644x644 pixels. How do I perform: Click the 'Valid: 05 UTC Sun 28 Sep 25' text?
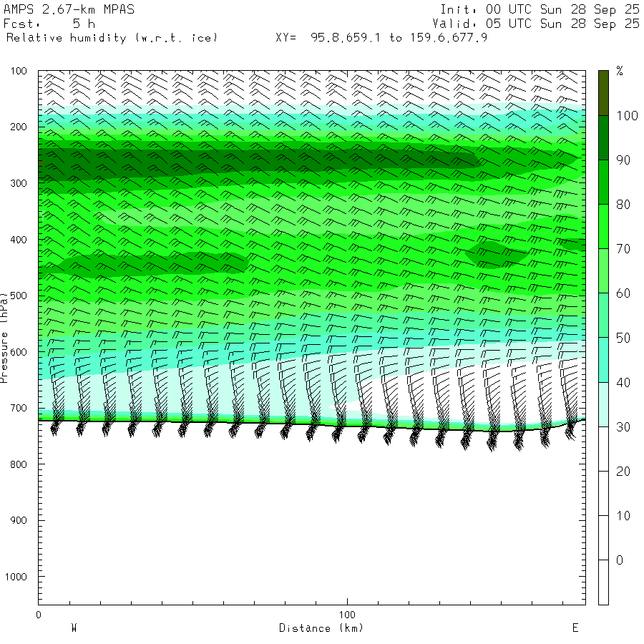coord(535,24)
